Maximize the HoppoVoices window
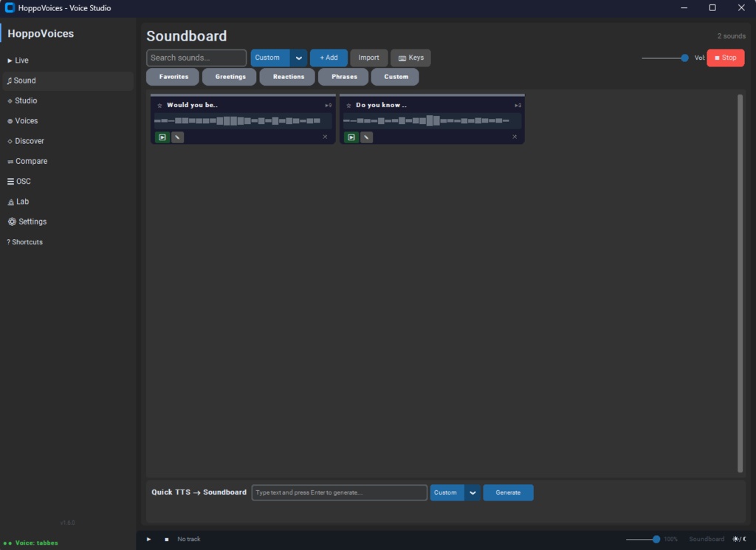Viewport: 756px width, 550px height. [x=712, y=7]
